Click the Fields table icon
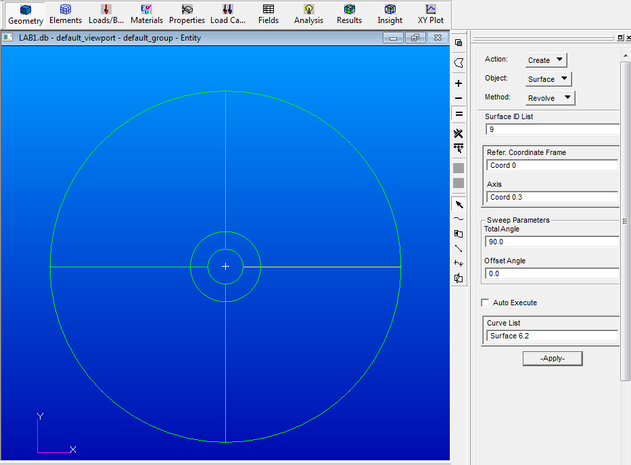The image size is (631, 465). [x=269, y=13]
